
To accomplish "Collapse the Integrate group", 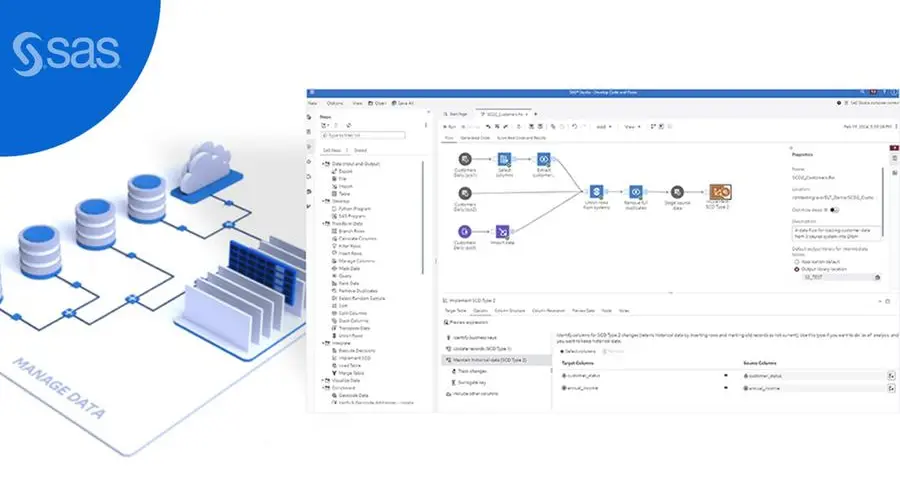I will click(323, 343).
